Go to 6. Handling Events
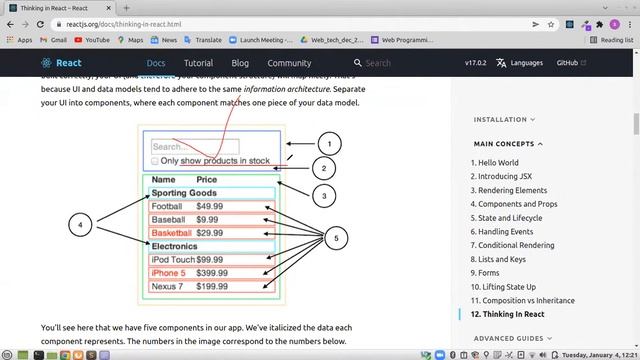 click(502, 231)
